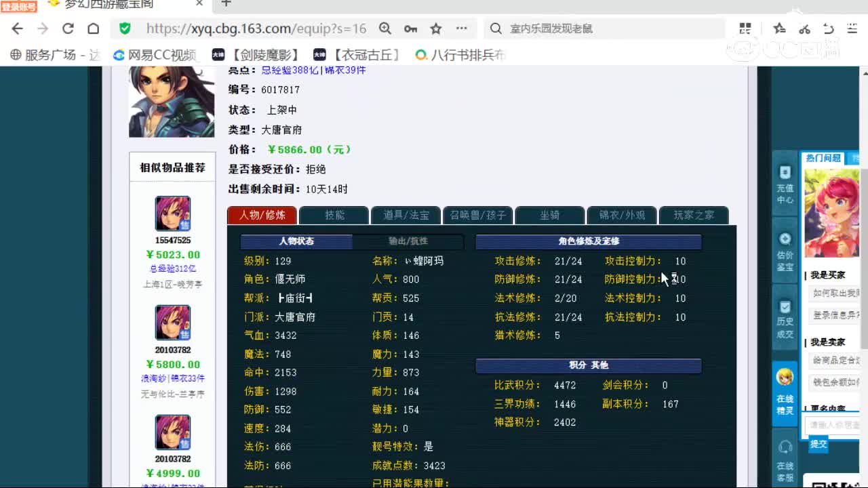This screenshot has height=488, width=868.
Task: Click the 相似物品推荐 header
Action: [172, 167]
